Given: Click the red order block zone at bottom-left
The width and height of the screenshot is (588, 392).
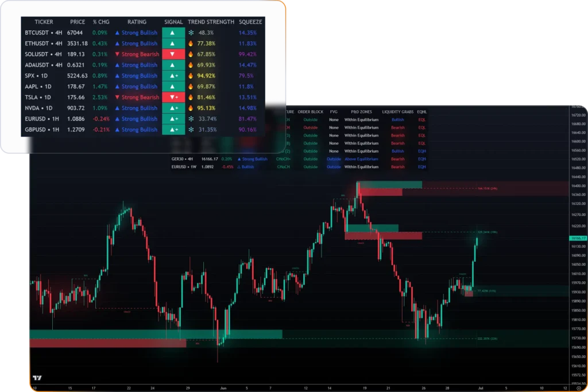Looking at the screenshot, I should tap(107, 343).
